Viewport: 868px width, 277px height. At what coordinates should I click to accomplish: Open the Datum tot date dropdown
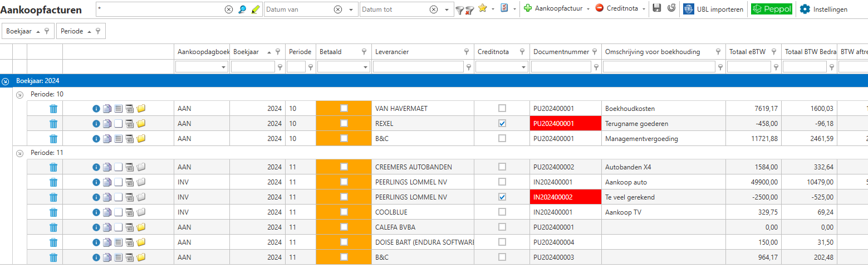pos(447,9)
